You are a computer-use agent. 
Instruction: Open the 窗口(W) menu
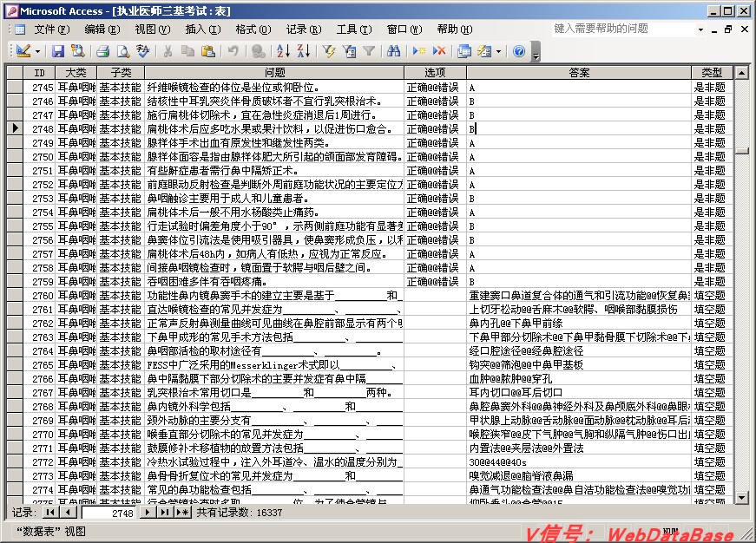tap(404, 29)
